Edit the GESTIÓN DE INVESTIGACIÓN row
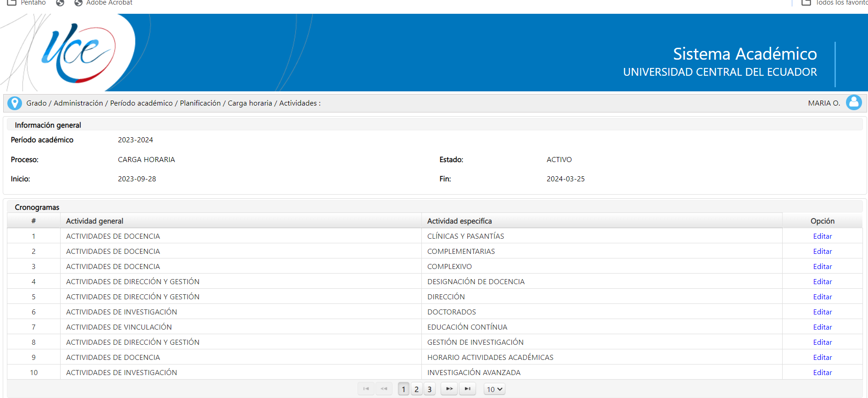The image size is (868, 398). tap(822, 342)
